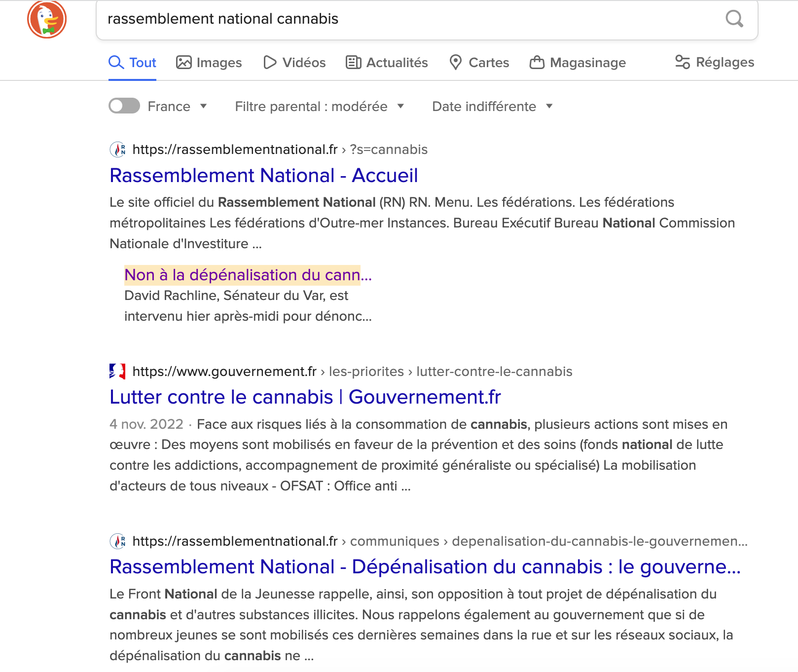Click the gouvernement.fr lutter-contre-le-cannabis URL
This screenshot has height=672, width=798.
click(x=352, y=372)
